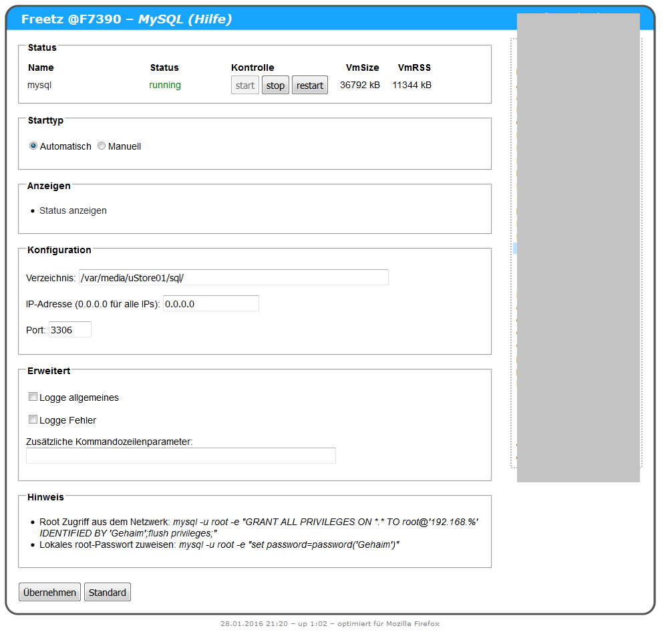Open the Status anzeigen link
The height and width of the screenshot is (636, 672).
(x=73, y=210)
